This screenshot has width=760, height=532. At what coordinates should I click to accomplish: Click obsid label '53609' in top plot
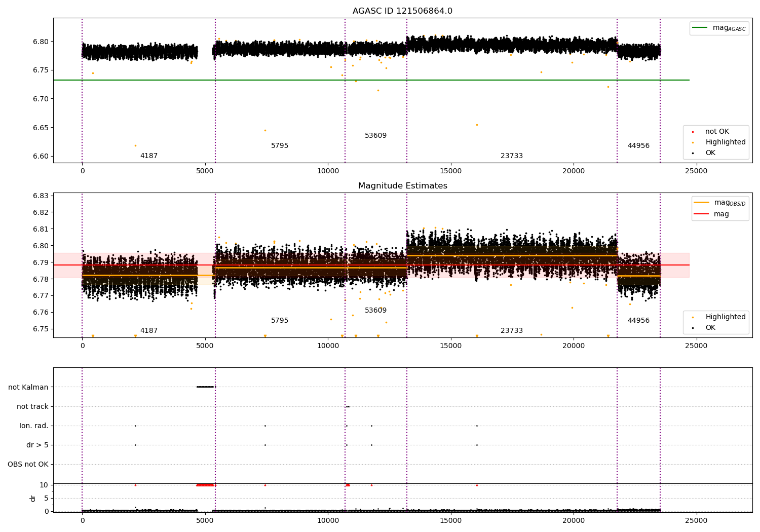coord(375,136)
